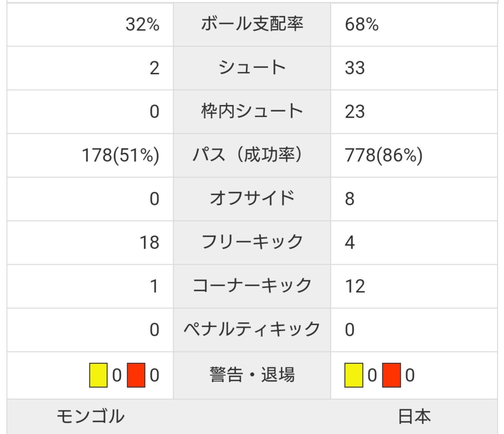Image resolution: width=504 pixels, height=434 pixels.
Task: Click the モンゴル team name
Action: [x=90, y=417]
